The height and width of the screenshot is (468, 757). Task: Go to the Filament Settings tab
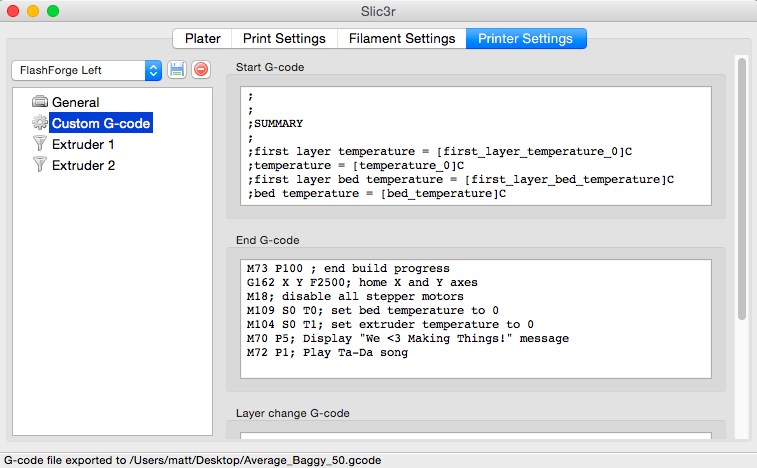pos(401,38)
